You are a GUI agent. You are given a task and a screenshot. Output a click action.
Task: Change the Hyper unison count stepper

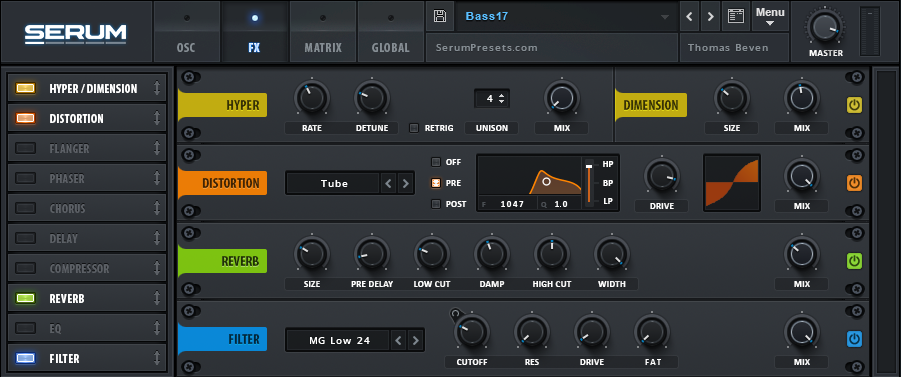point(502,98)
